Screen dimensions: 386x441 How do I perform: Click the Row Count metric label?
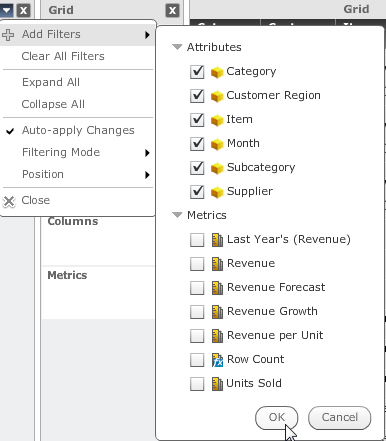point(256,359)
